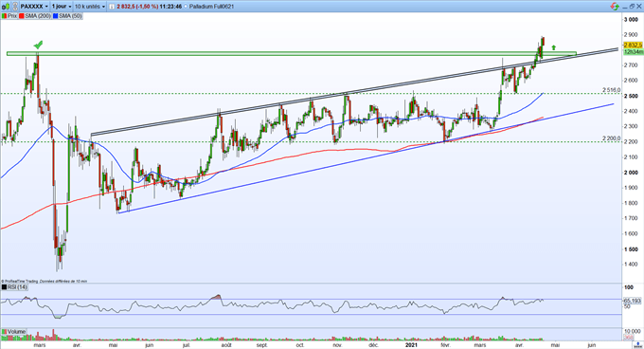Click the yellow 2 832,5 price label
Image resolution: width=644 pixels, height=349 pixels.
pyautogui.click(x=633, y=45)
